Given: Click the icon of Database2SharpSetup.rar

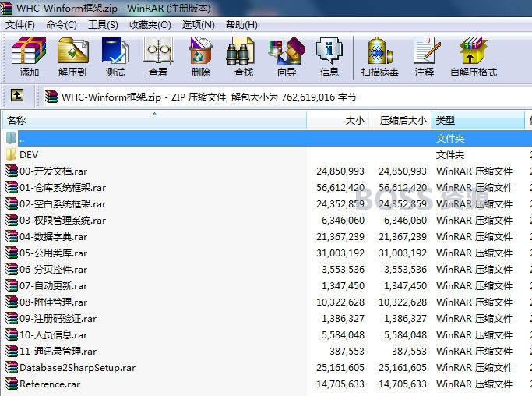Looking at the screenshot, I should 12,367.
